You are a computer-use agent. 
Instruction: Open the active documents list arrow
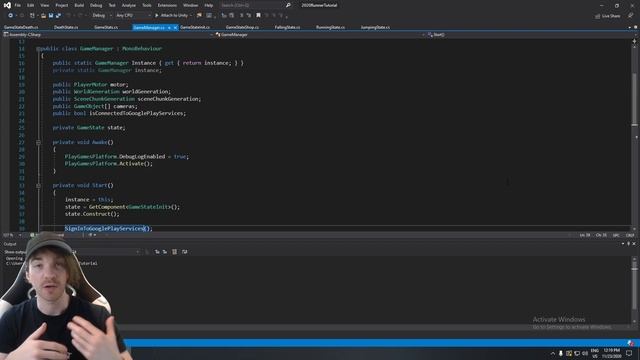tap(630, 27)
